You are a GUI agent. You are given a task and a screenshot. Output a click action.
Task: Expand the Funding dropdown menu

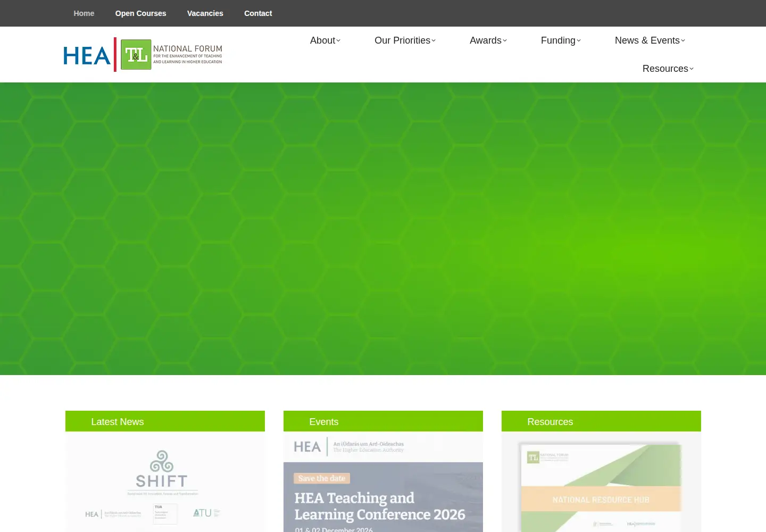point(561,40)
